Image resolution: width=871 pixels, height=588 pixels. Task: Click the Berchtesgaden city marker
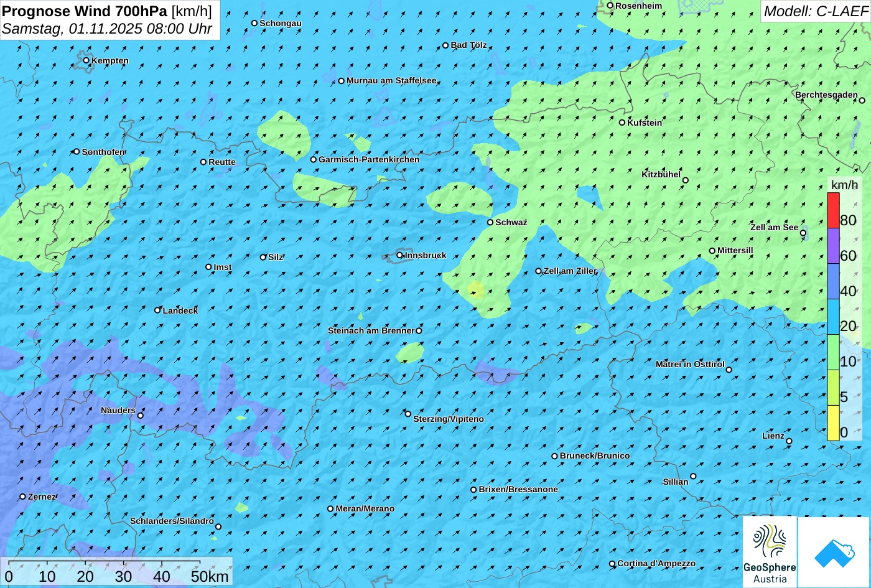pyautogui.click(x=862, y=100)
